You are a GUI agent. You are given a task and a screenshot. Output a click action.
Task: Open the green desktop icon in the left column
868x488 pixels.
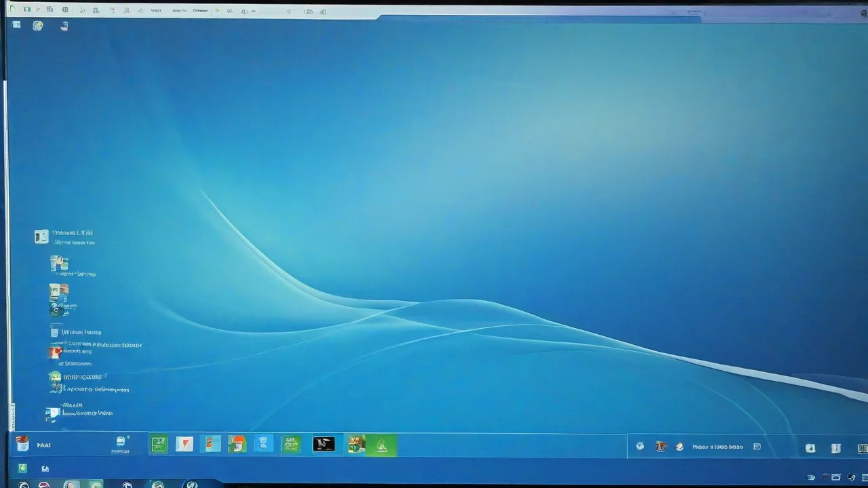(x=55, y=382)
